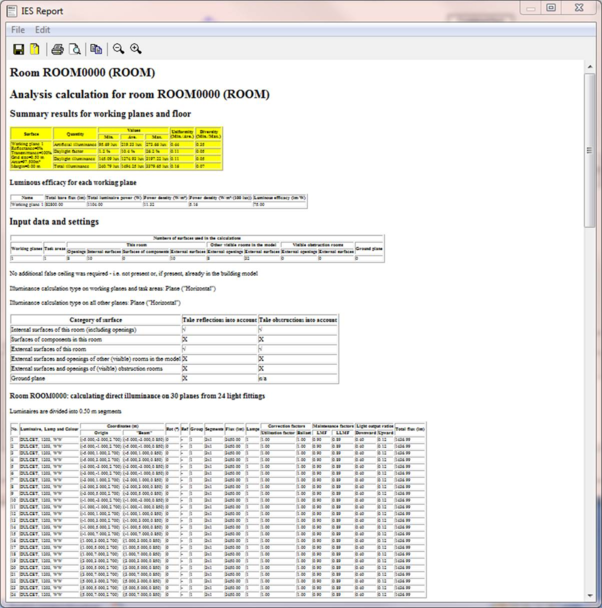Close the IES Report window
Viewport: 602px width, 608px height.
(578, 8)
